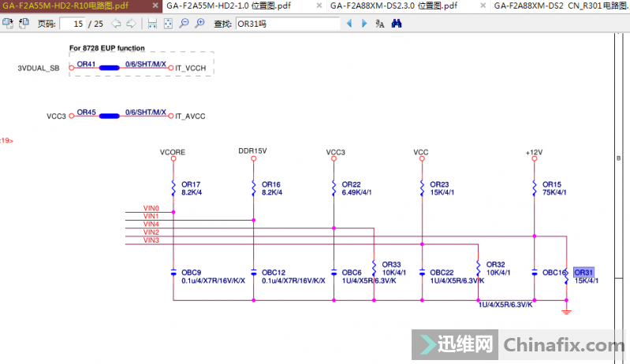Click the OR41 resistor label

click(x=87, y=64)
